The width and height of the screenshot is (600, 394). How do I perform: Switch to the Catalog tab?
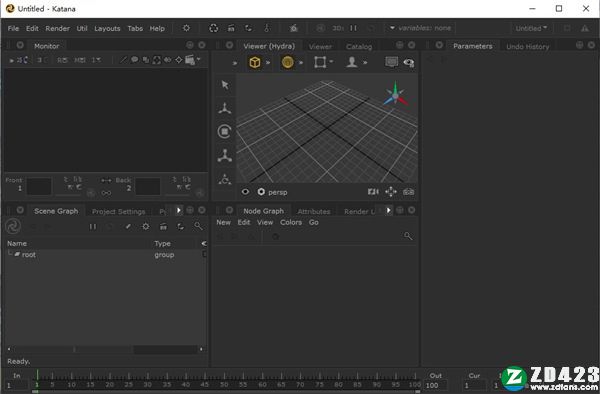pos(359,46)
